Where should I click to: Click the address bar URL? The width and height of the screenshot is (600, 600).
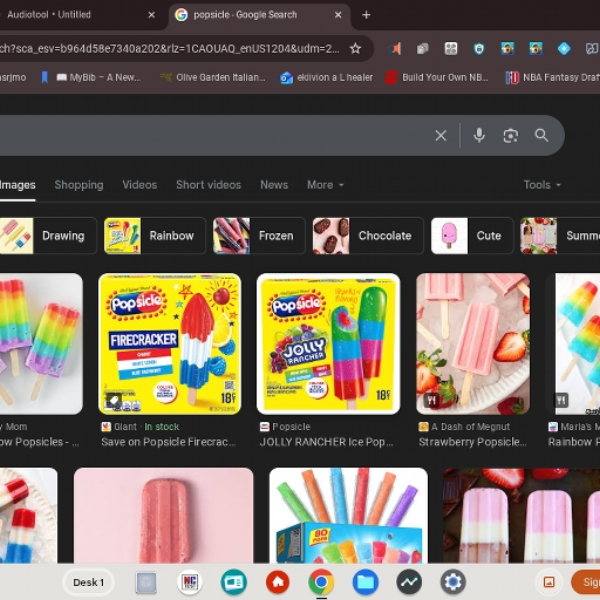pyautogui.click(x=170, y=49)
